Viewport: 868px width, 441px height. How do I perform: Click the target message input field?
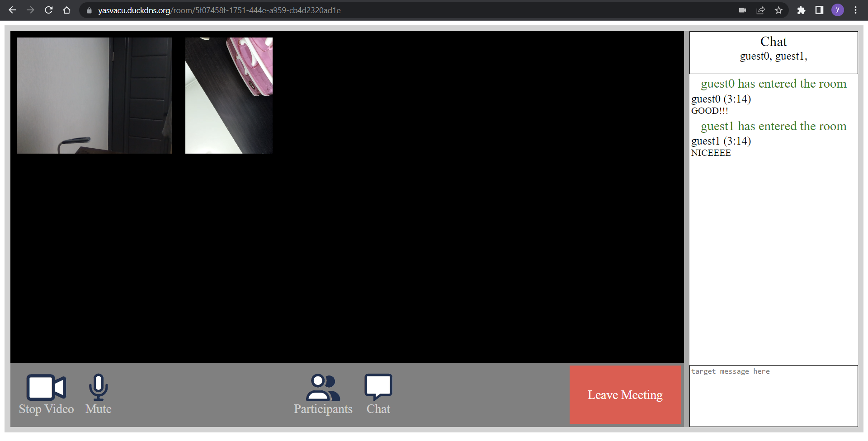(x=774, y=395)
